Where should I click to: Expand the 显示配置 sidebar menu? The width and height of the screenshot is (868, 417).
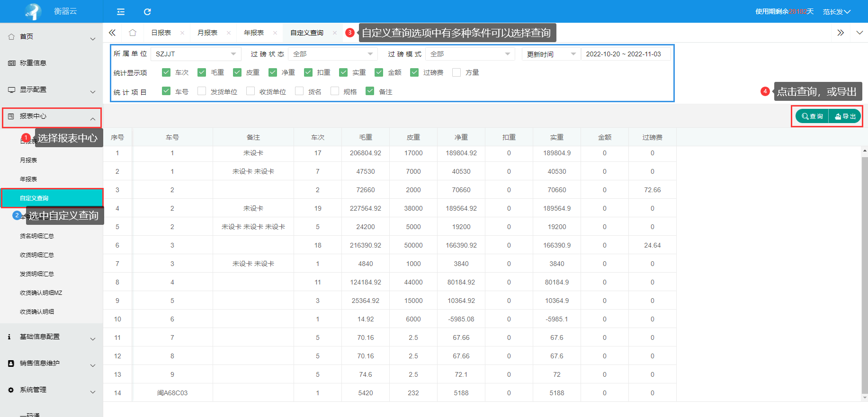point(93,92)
